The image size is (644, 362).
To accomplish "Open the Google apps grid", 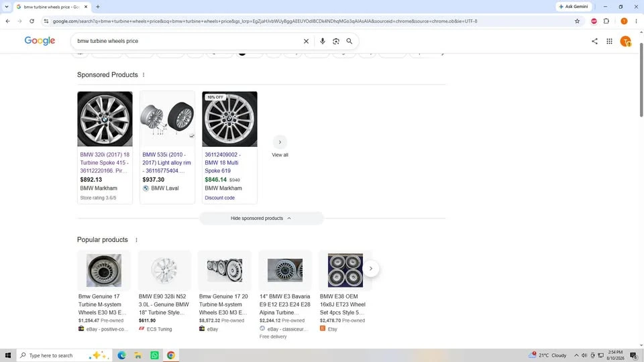I will pos(610,41).
